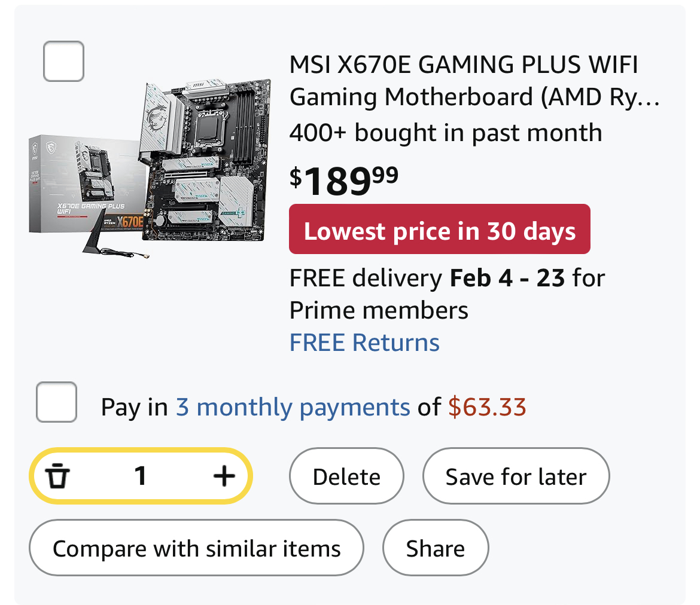Click the quantity number 1 in stepper
Viewport: 700px width, 605px height.
tap(141, 476)
